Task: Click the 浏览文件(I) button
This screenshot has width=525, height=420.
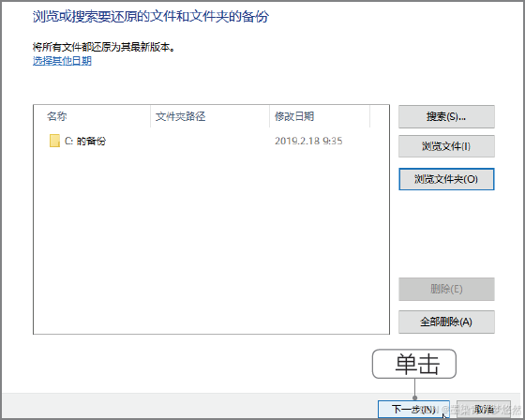Action: 446,146
